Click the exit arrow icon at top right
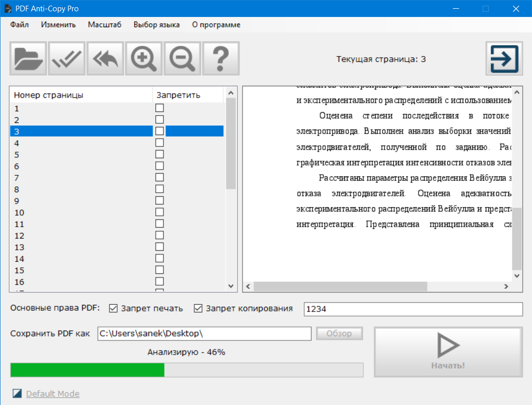The image size is (532, 405). [x=501, y=59]
